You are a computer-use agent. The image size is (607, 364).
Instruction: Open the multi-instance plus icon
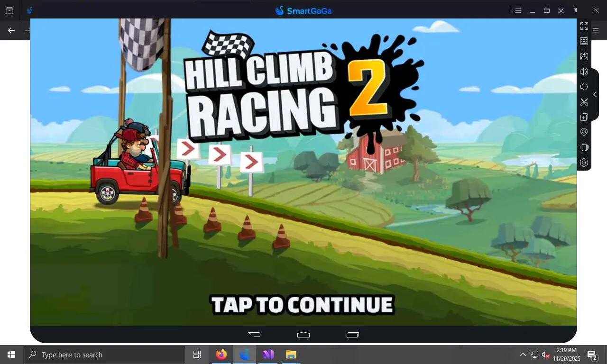(584, 117)
